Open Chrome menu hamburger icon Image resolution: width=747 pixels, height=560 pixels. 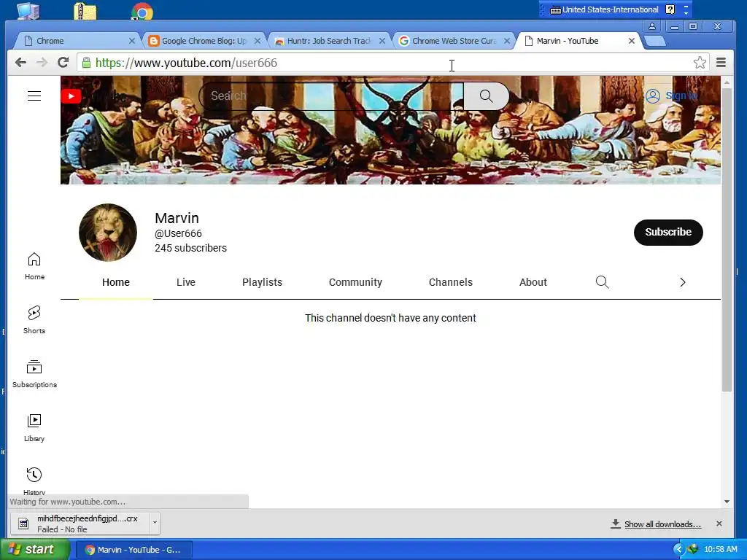click(x=721, y=63)
